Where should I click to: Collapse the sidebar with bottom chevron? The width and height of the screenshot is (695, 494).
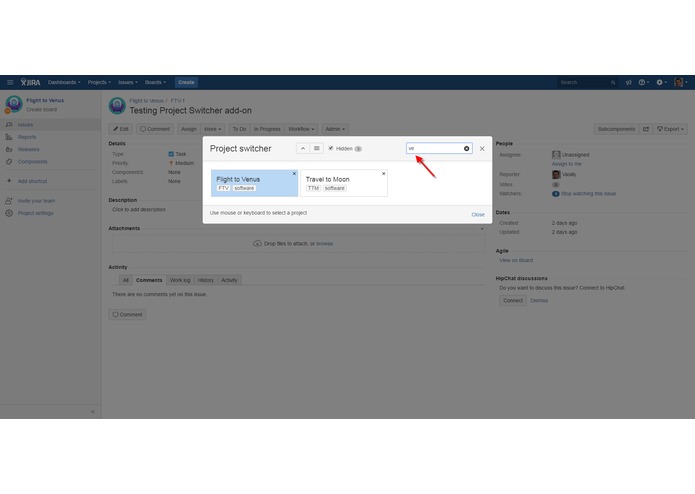click(93, 412)
